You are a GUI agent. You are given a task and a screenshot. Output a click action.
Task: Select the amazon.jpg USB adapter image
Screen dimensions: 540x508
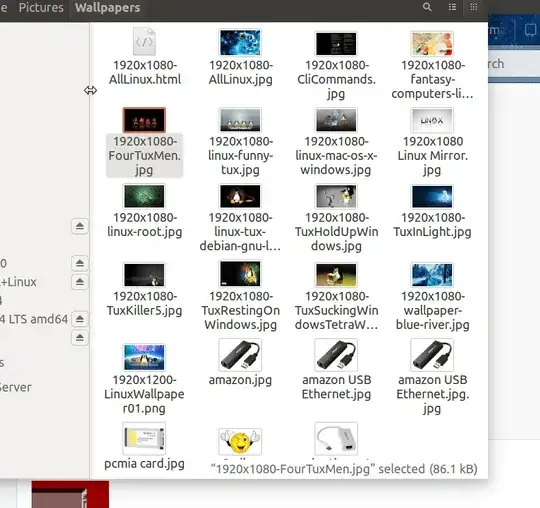[x=240, y=355]
